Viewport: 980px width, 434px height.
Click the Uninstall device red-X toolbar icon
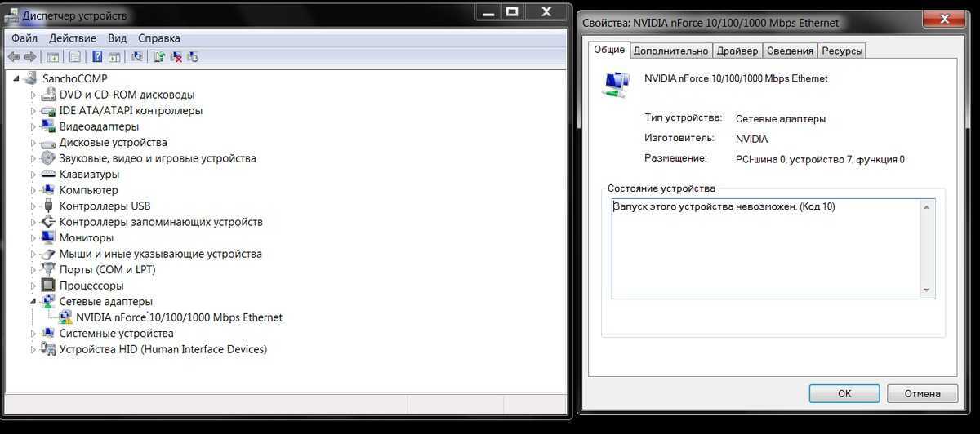click(176, 56)
